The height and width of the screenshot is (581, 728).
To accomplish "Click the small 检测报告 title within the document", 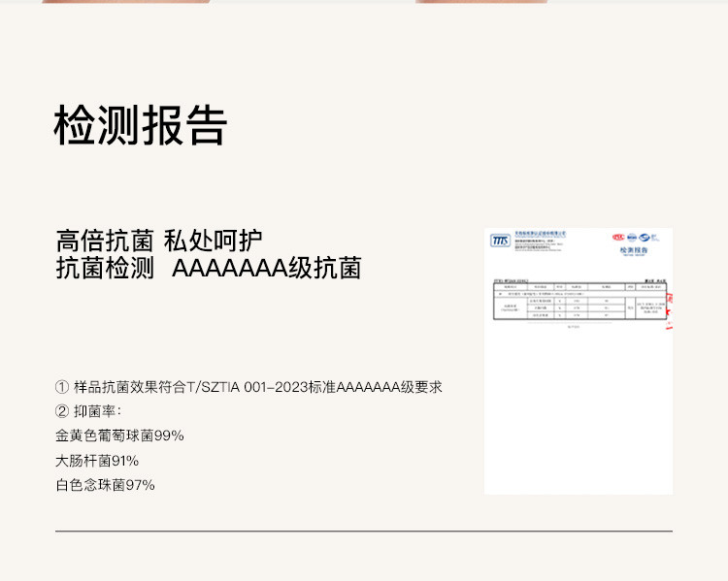I will point(633,250).
